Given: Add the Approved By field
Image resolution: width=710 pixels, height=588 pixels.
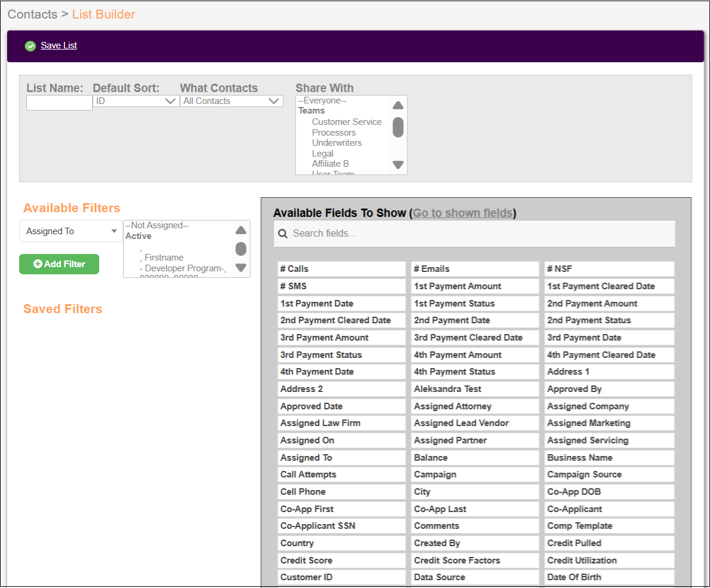Looking at the screenshot, I should tap(609, 389).
